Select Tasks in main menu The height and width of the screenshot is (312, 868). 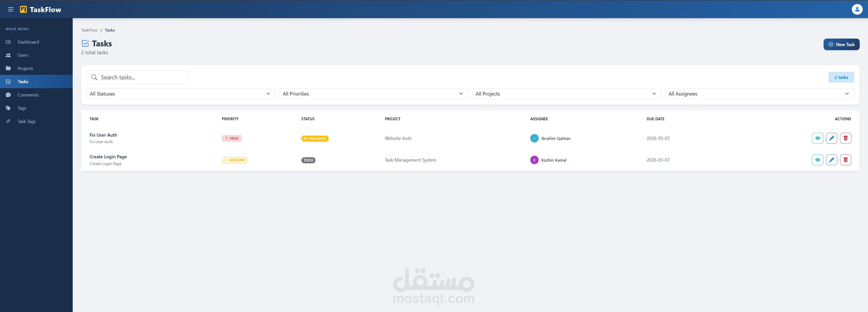click(x=36, y=81)
